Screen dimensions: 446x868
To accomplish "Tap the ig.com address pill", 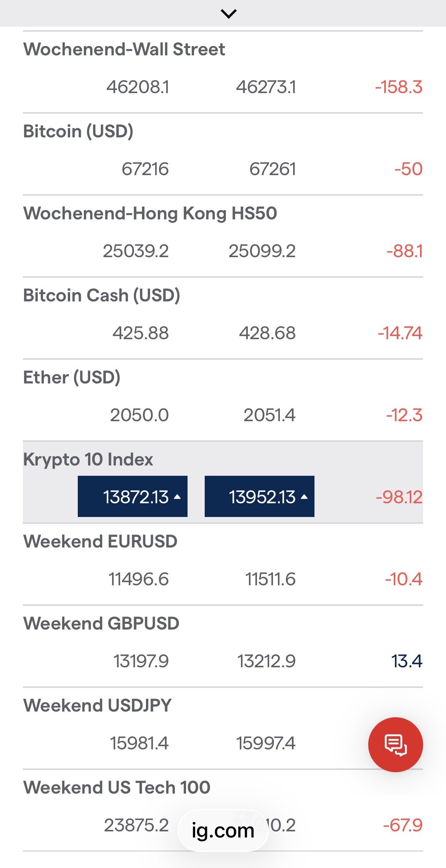I will [223, 831].
